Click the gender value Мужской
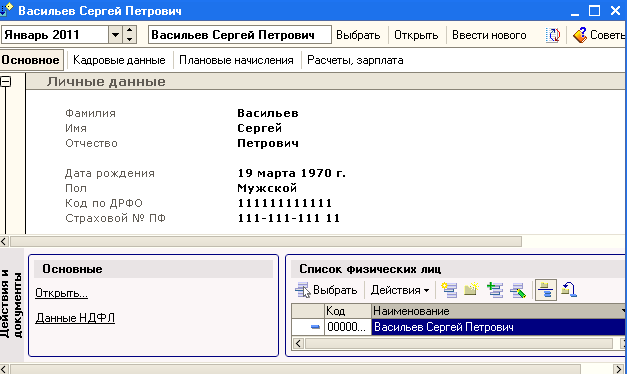This screenshot has height=374, width=627. 267,188
